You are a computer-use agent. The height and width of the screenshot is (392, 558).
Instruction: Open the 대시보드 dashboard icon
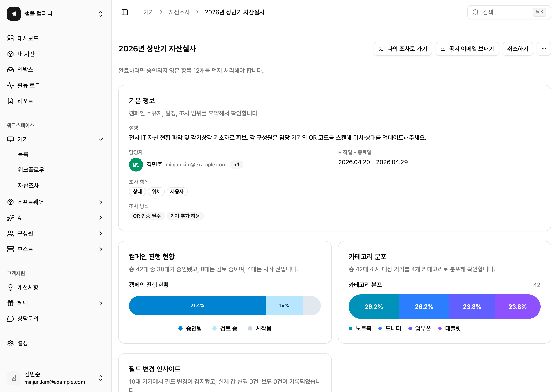pyautogui.click(x=10, y=38)
